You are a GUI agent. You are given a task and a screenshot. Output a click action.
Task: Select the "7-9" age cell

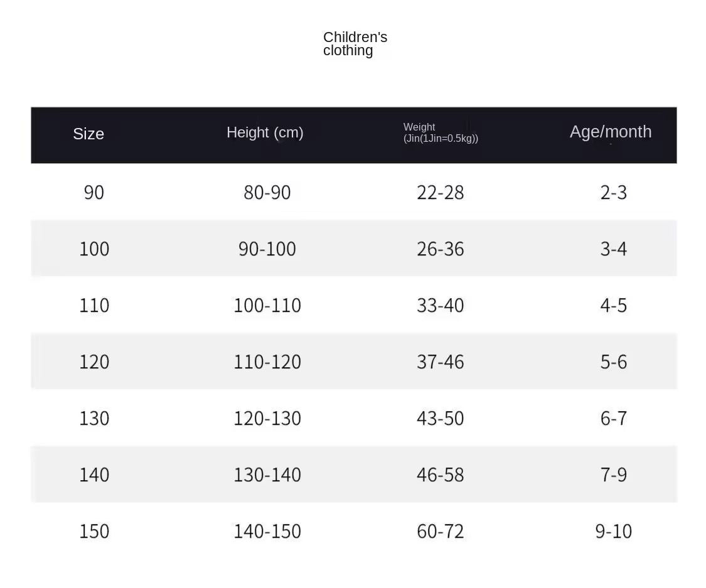point(614,474)
